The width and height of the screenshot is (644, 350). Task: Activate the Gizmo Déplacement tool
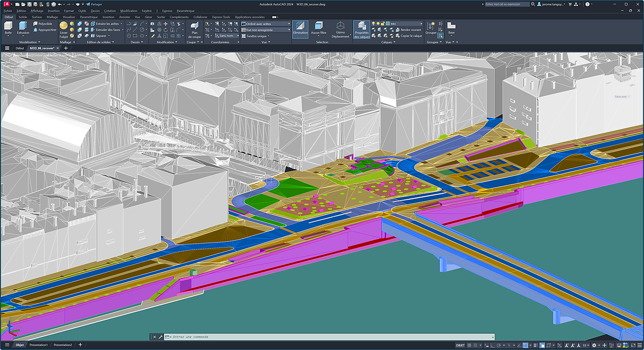tap(340, 27)
